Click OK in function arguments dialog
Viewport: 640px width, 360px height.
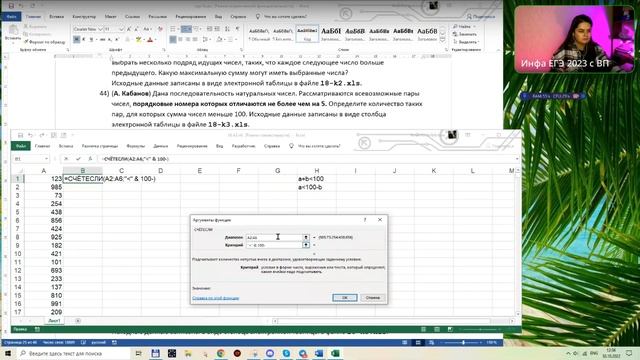[344, 298]
